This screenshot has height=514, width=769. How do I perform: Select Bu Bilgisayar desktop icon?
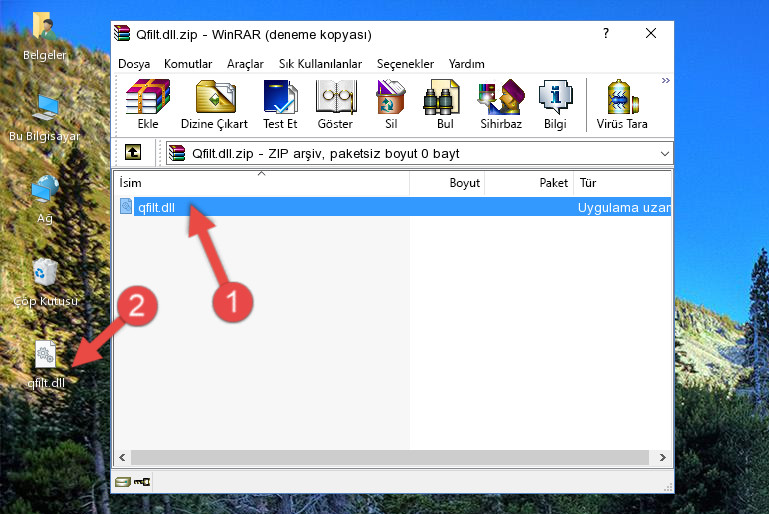point(44,118)
